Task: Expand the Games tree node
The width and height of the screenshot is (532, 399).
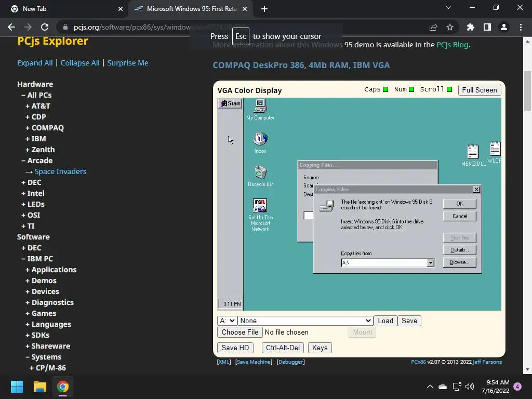Action: click(x=41, y=313)
